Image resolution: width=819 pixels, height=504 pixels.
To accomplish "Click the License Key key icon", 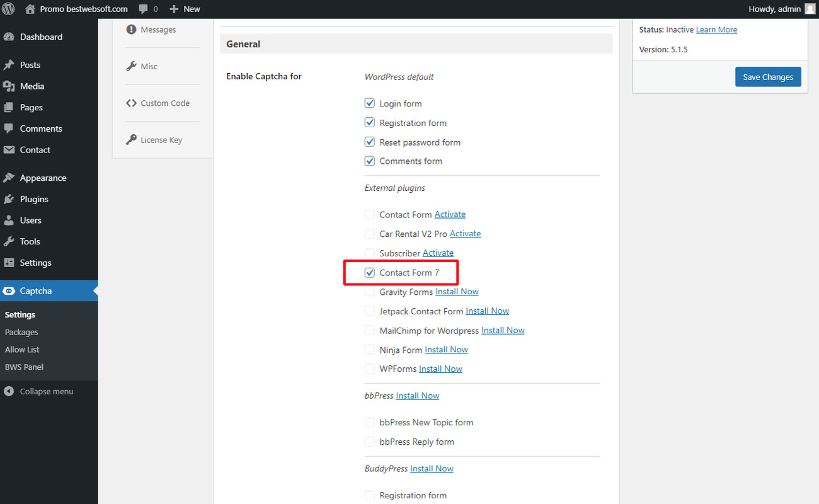I will click(131, 140).
